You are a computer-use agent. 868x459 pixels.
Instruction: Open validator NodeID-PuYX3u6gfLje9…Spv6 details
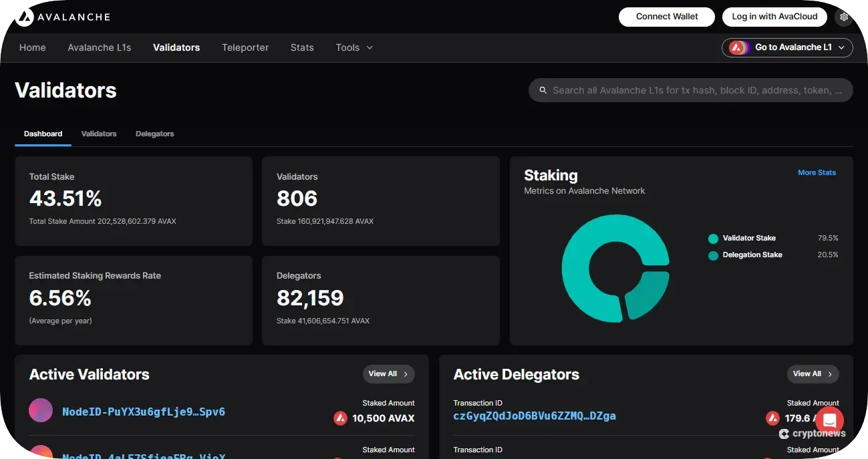(x=144, y=412)
